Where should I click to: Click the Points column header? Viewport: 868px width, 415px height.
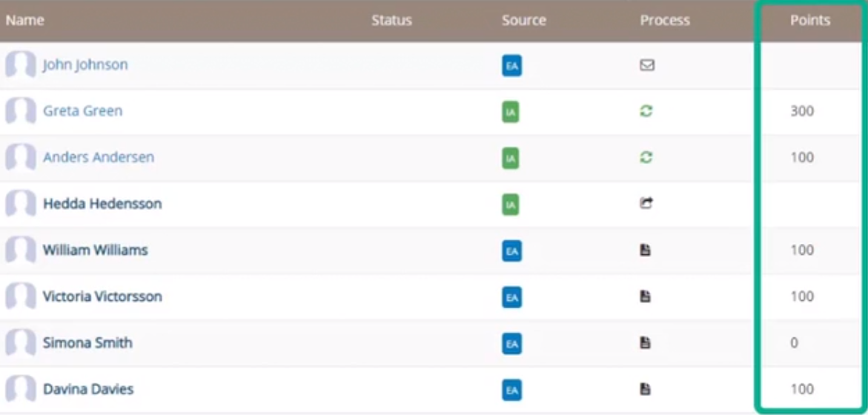[810, 21]
